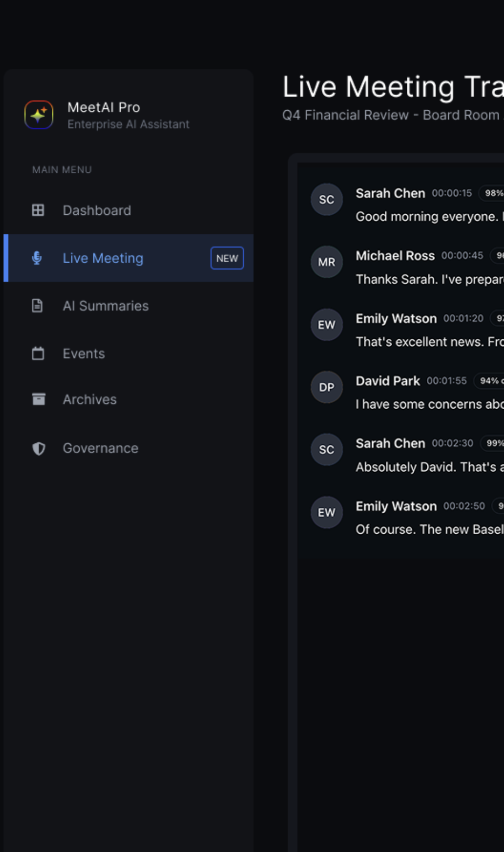Select Governance from the main menu
The width and height of the screenshot is (504, 852).
pos(100,448)
